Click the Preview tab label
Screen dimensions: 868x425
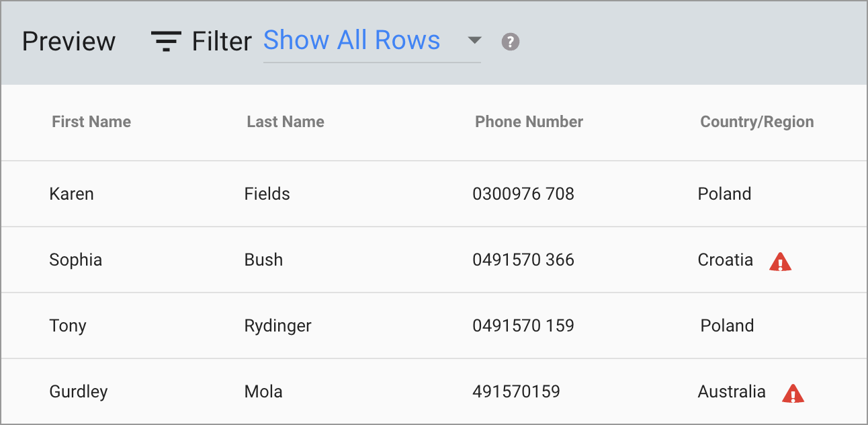(68, 41)
